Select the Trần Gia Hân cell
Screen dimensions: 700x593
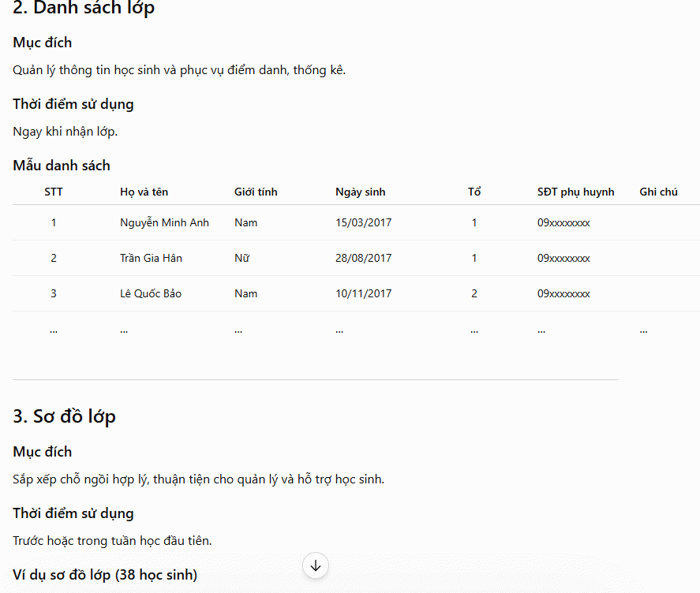pos(151,258)
